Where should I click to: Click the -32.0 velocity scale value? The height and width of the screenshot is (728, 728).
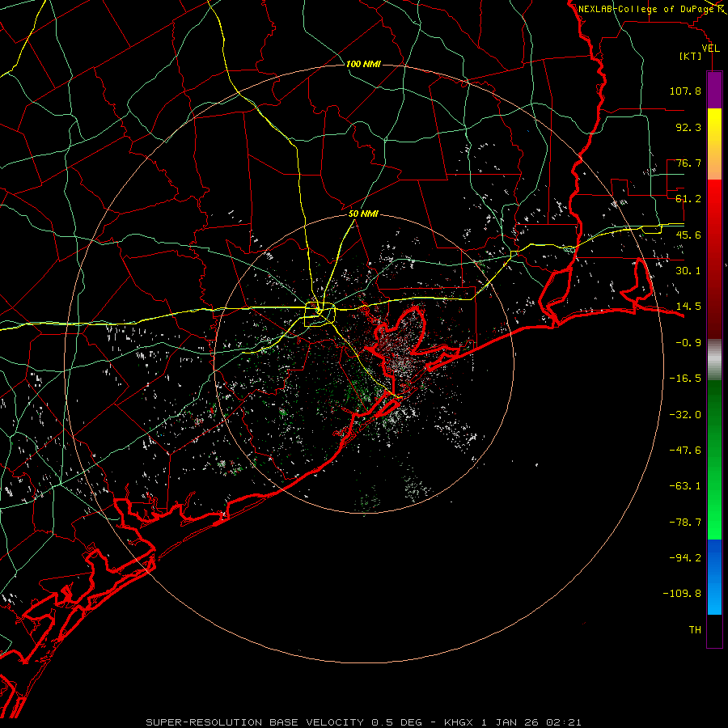(685, 415)
